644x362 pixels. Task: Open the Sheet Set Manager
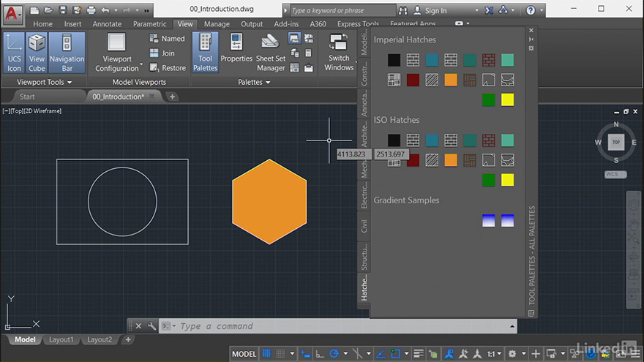tap(270, 53)
